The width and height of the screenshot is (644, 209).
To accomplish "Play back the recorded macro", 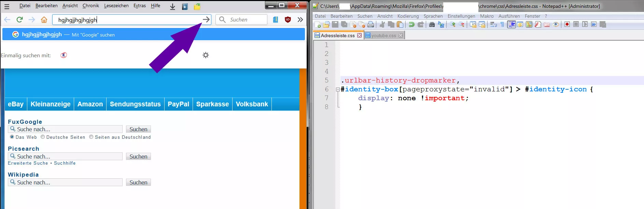I will (x=585, y=25).
